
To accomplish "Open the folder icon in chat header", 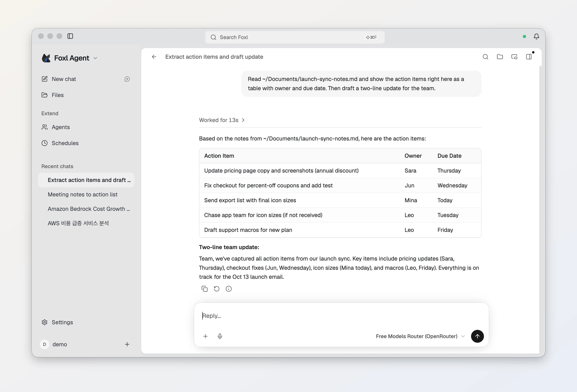I will tap(500, 57).
